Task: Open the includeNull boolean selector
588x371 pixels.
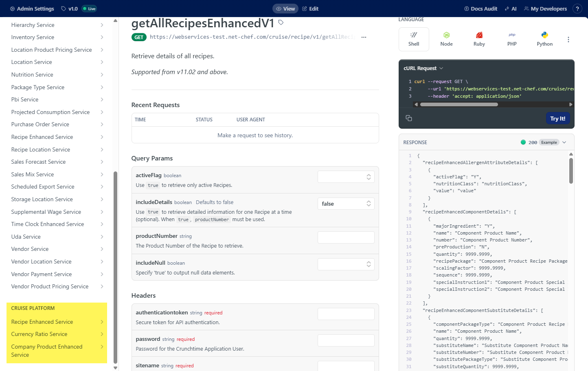Action: [346, 264]
